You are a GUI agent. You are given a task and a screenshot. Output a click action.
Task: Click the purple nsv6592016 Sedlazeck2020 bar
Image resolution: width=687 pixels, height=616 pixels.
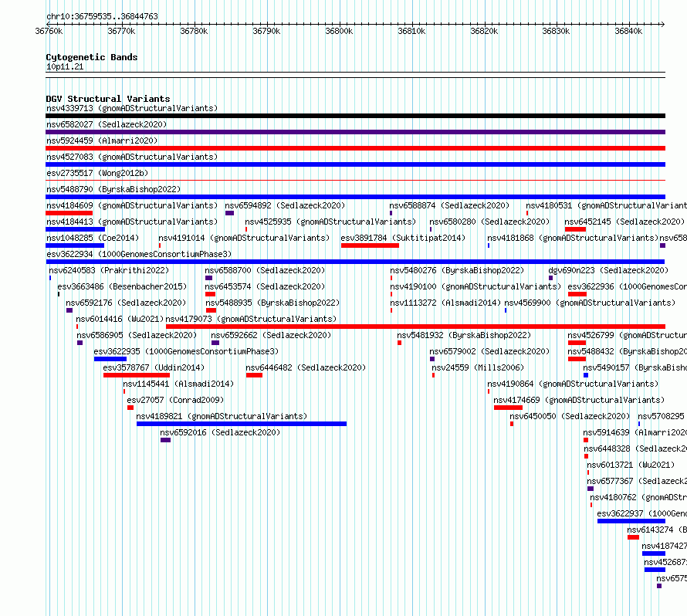coord(166,440)
